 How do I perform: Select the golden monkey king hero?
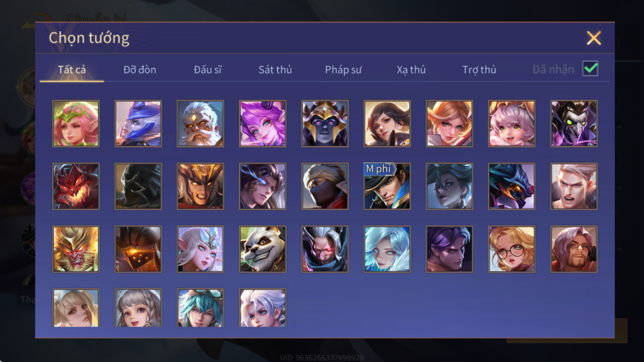(x=76, y=249)
